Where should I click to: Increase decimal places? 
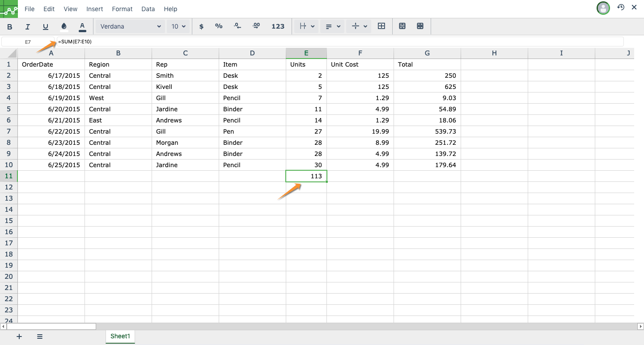(256, 26)
